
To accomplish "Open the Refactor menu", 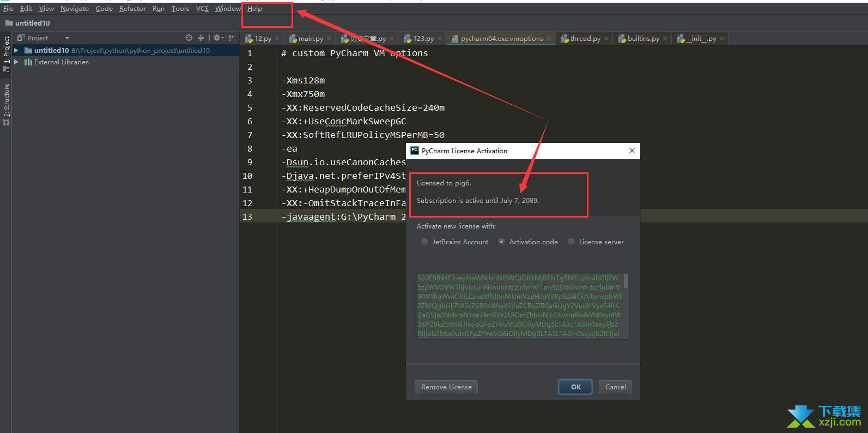I will (x=132, y=9).
